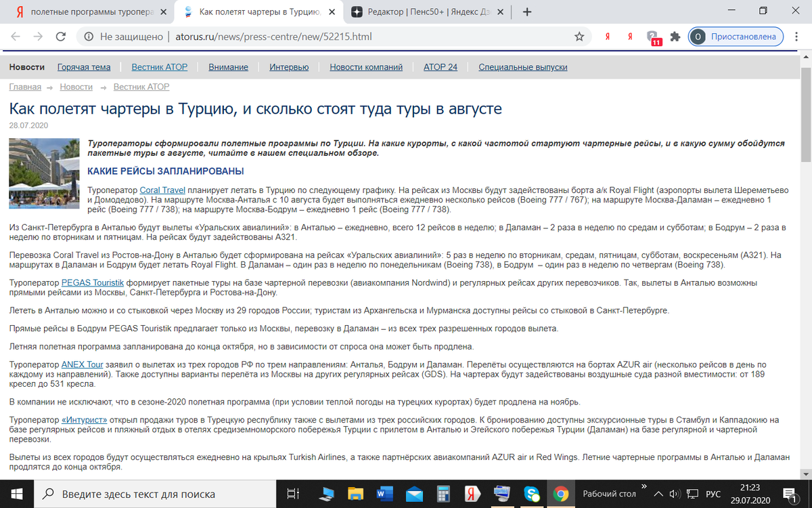Expand the 'Рабочий стол' toolbar chevron

click(x=644, y=486)
